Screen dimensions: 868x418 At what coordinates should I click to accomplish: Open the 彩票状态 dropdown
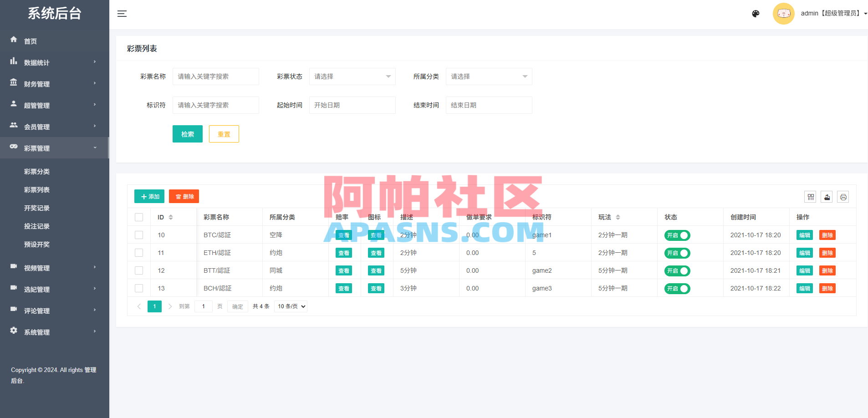coord(352,76)
